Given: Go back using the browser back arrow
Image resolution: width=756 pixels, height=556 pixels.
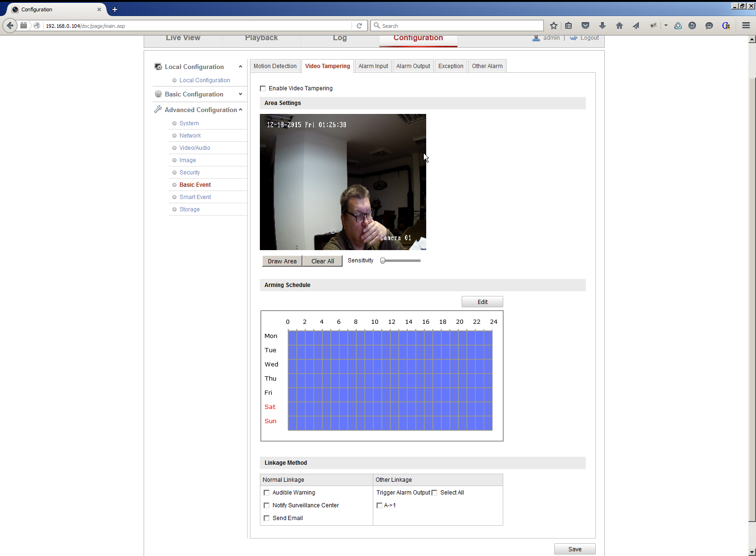Looking at the screenshot, I should coord(10,26).
